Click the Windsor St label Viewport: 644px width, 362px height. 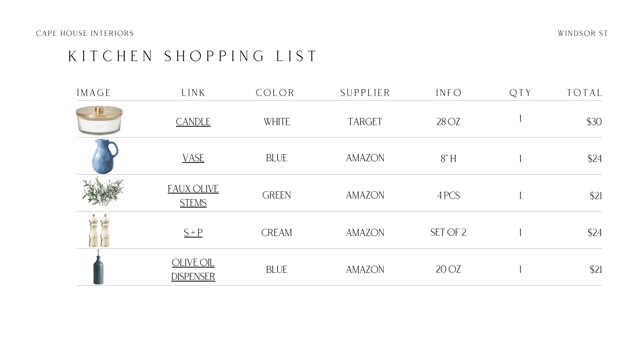click(583, 34)
